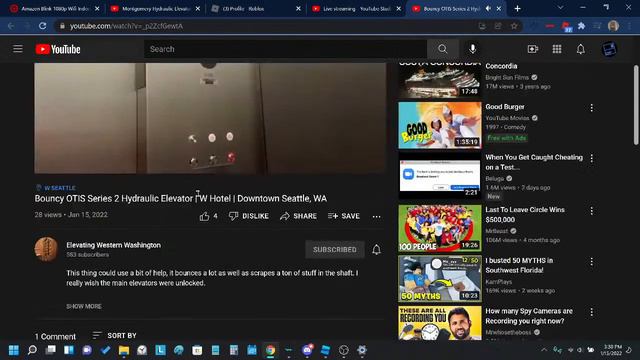
Task: Open YouTube notifications bell in header
Action: pyautogui.click(x=580, y=49)
